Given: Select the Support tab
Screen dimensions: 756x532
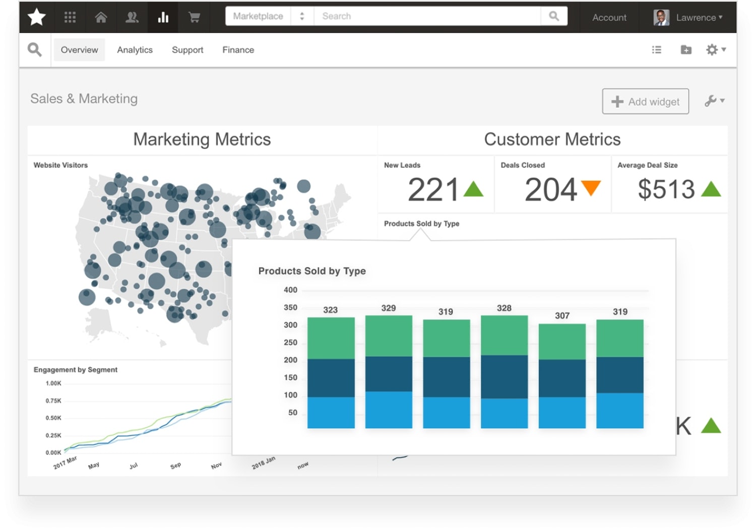Looking at the screenshot, I should 187,50.
